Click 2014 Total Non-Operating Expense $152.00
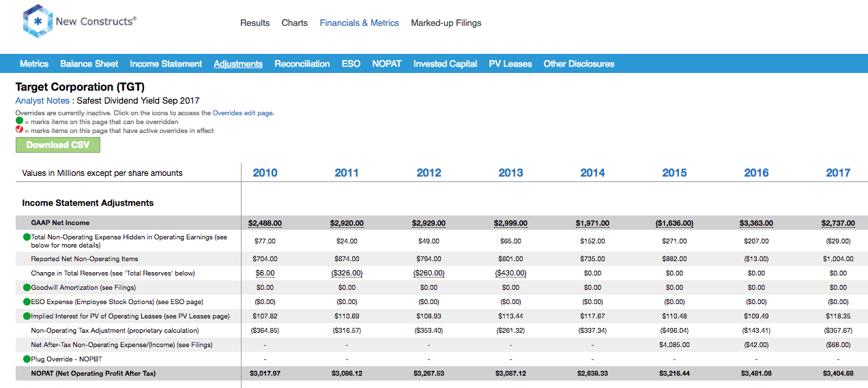This screenshot has height=388, width=868. click(592, 241)
